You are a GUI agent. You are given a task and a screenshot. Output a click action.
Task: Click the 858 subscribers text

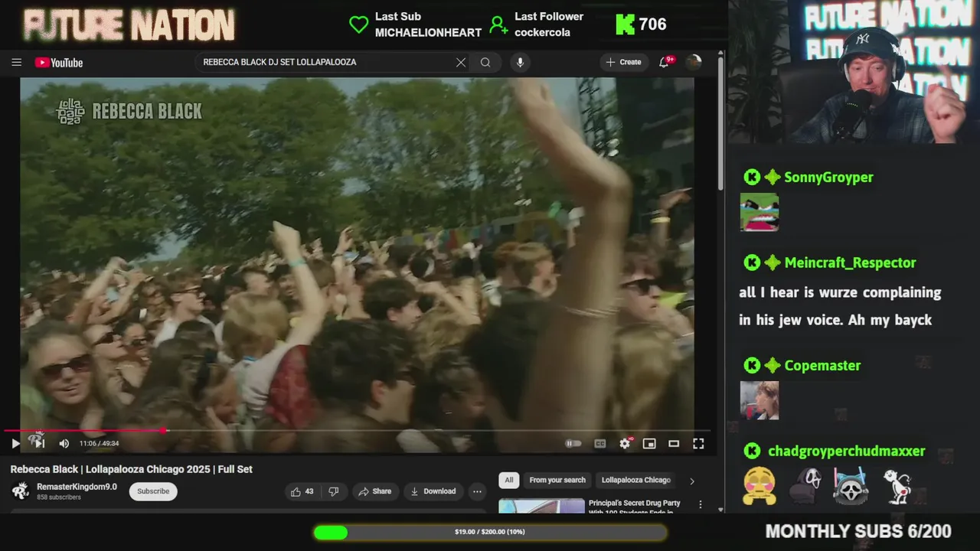pyautogui.click(x=59, y=497)
